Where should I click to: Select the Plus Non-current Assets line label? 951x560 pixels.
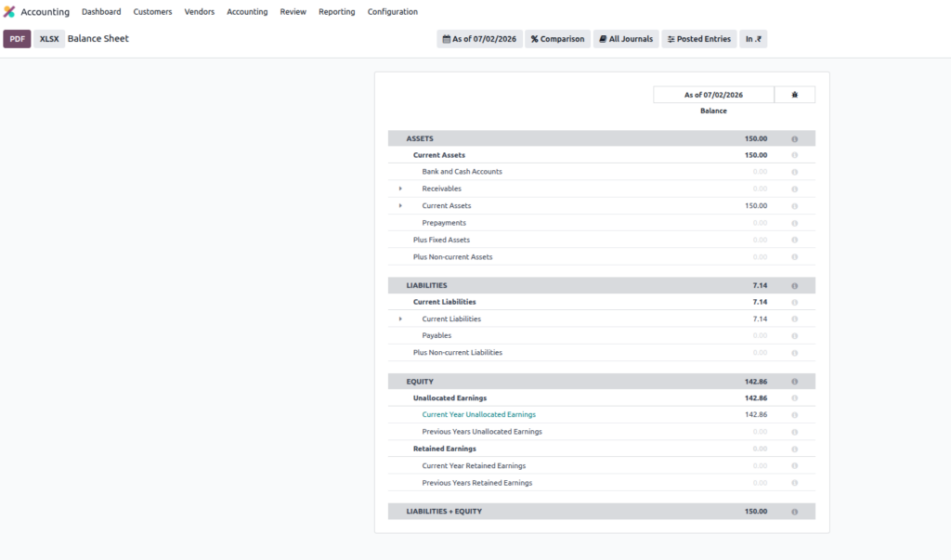[x=452, y=256]
